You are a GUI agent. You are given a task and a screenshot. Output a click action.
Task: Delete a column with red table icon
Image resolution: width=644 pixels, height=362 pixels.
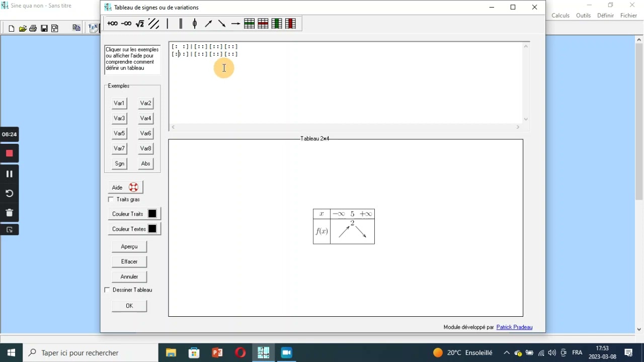click(290, 24)
